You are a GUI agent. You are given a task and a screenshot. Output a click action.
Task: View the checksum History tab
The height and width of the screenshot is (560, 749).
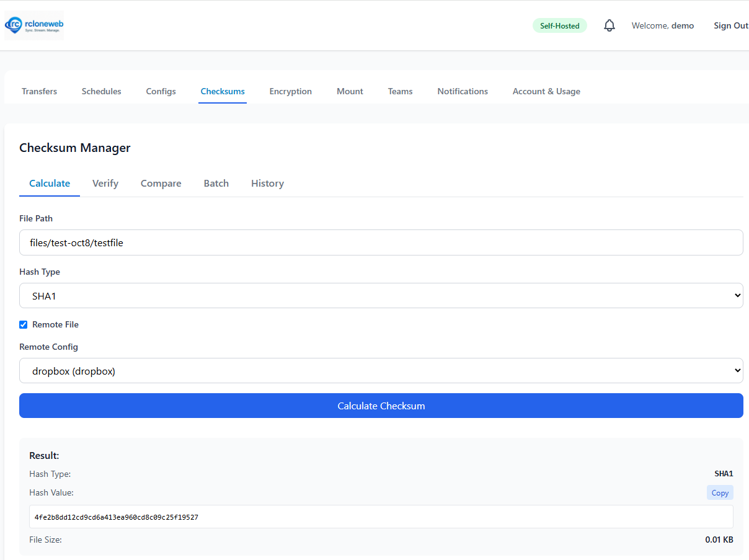pos(267,184)
